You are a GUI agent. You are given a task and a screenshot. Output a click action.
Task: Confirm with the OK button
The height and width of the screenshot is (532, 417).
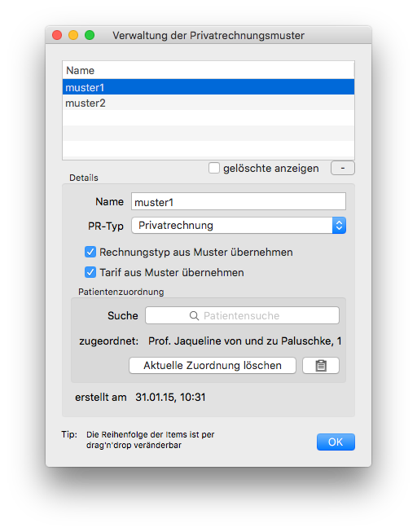point(336,442)
